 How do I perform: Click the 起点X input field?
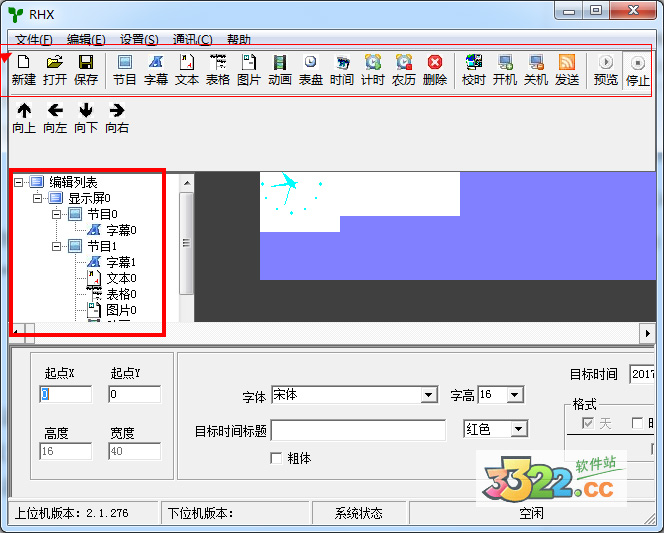[x=65, y=394]
